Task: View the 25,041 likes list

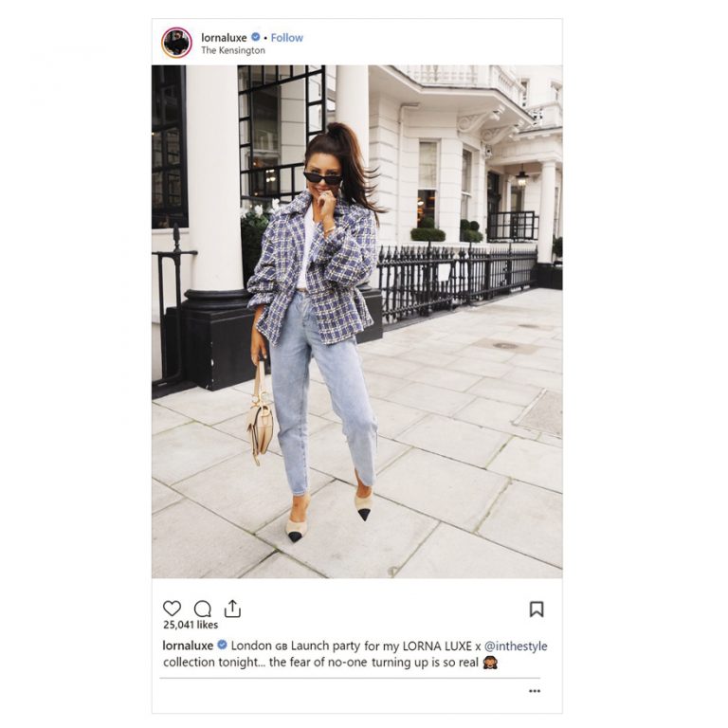Action: click(x=191, y=625)
